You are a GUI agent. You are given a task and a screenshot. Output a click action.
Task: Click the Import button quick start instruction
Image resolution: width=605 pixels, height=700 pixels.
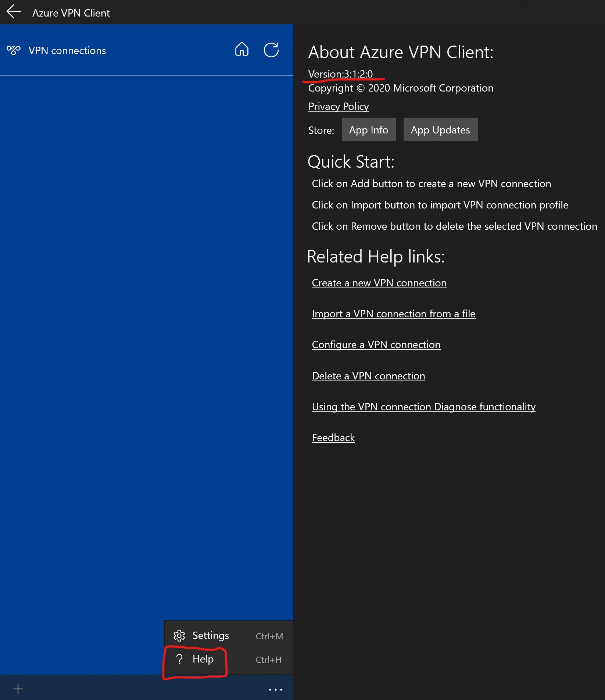pos(440,205)
